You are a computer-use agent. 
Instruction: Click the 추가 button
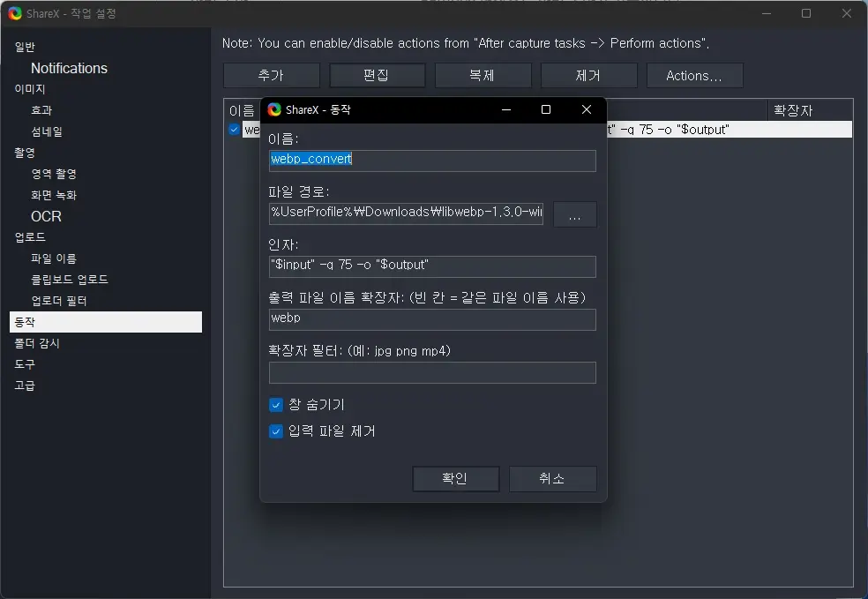[272, 75]
